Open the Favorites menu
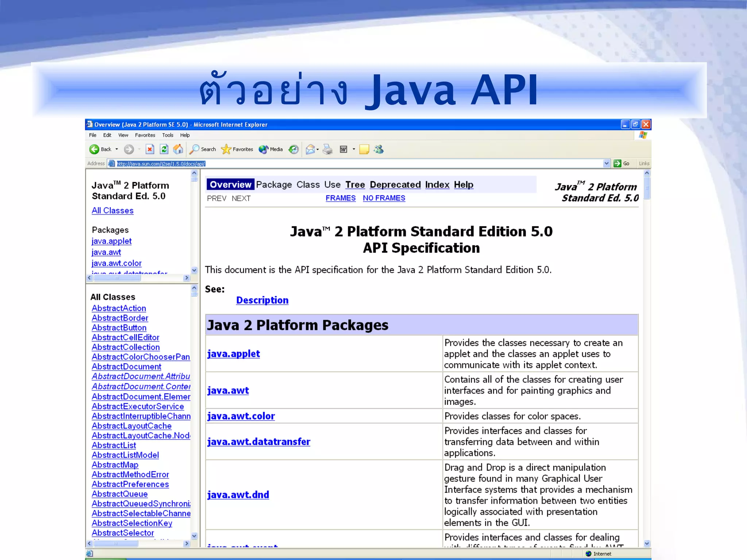Screen dimensions: 747x560 (x=145, y=135)
